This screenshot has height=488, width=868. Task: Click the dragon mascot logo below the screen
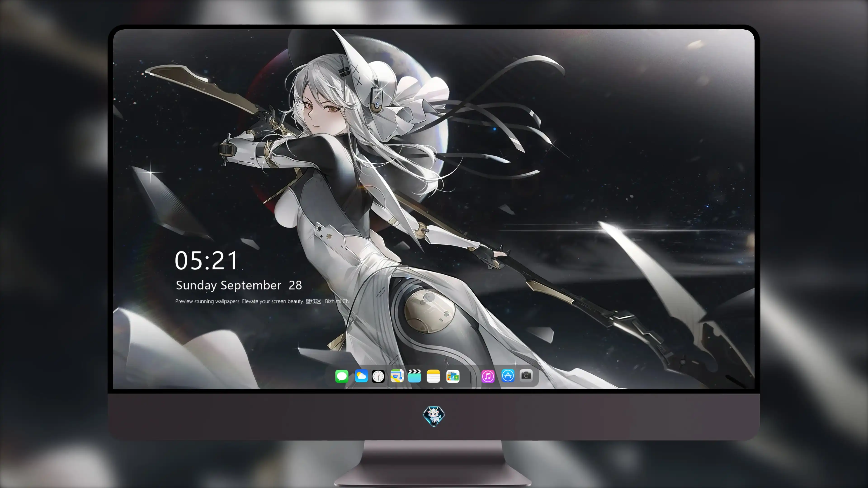click(434, 416)
